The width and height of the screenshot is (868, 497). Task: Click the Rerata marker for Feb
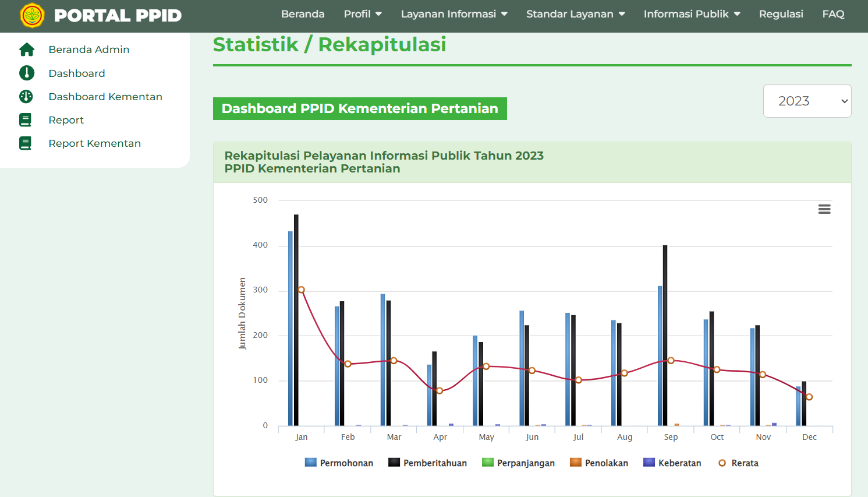click(348, 364)
